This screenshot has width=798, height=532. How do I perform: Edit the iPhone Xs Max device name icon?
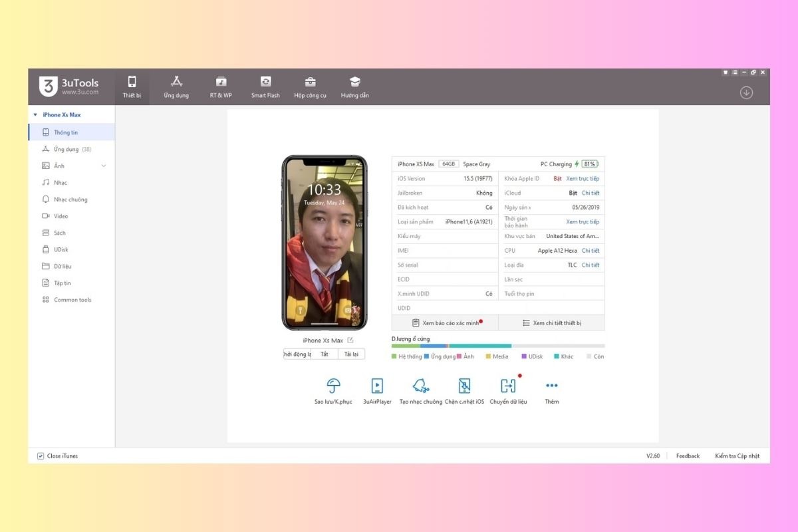350,340
